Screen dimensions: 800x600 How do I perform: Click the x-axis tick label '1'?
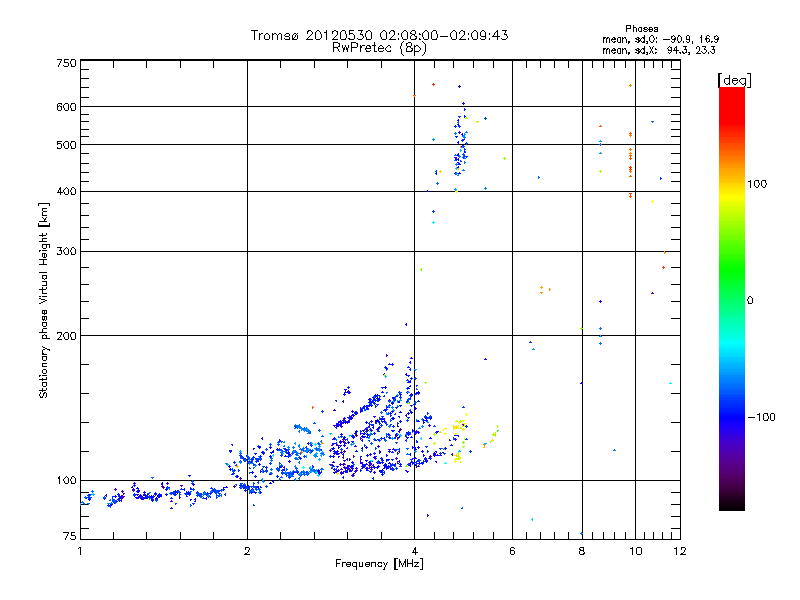point(81,551)
